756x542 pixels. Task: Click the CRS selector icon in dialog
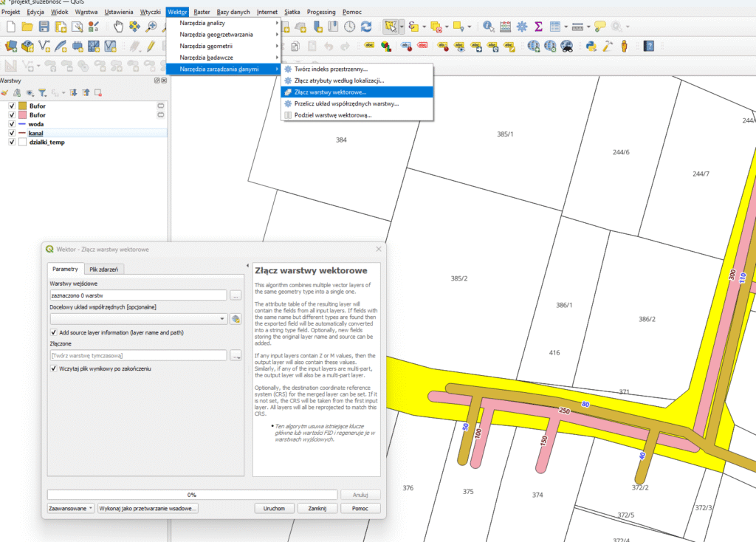pyautogui.click(x=236, y=319)
